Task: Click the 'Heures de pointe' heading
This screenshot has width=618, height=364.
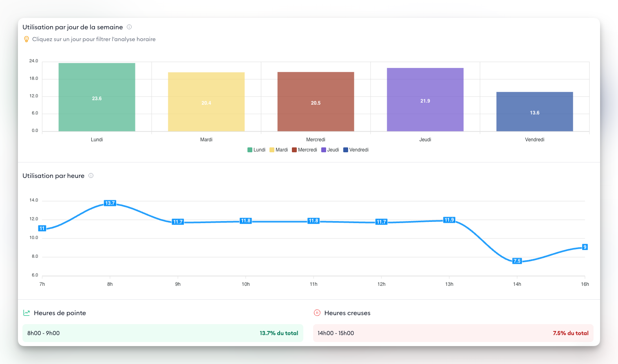Action: click(60, 313)
